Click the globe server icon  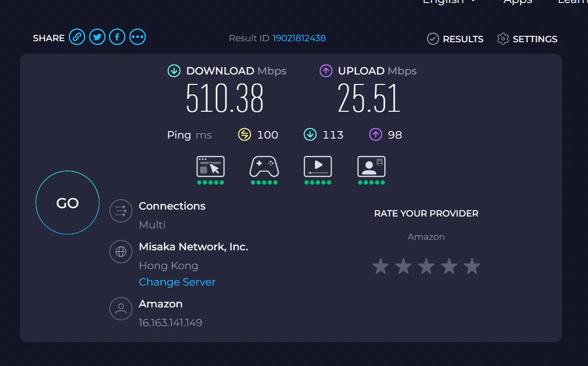pyautogui.click(x=121, y=252)
